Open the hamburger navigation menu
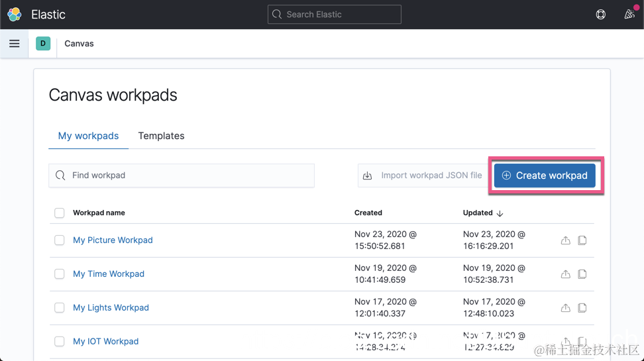Screen dimensions: 644x361 pyautogui.click(x=15, y=44)
